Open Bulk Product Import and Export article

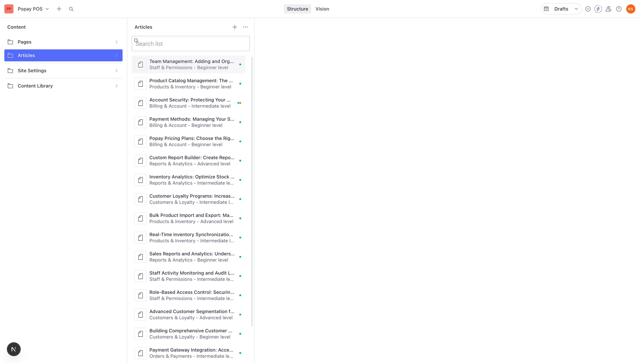tap(189, 219)
